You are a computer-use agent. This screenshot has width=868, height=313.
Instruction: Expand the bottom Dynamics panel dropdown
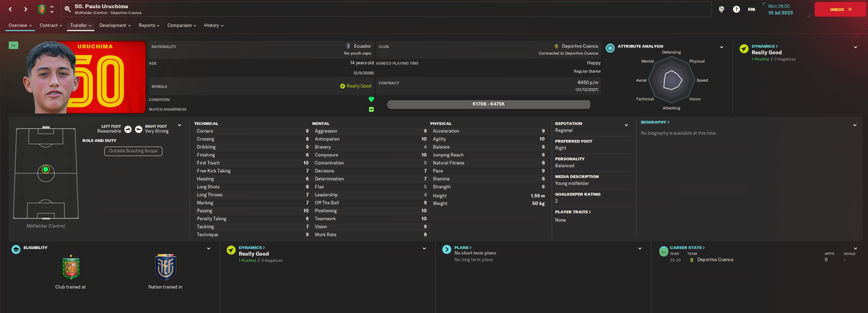[425, 248]
